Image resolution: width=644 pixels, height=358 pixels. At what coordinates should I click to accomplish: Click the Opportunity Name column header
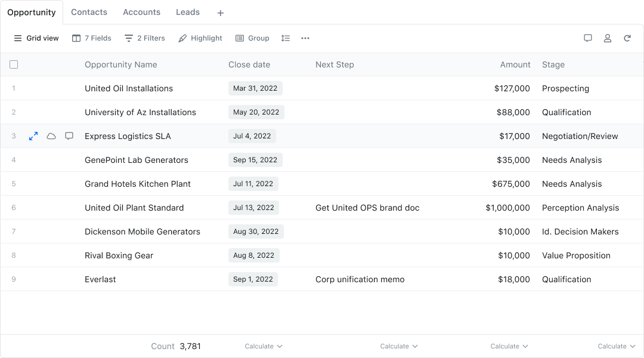(x=120, y=64)
